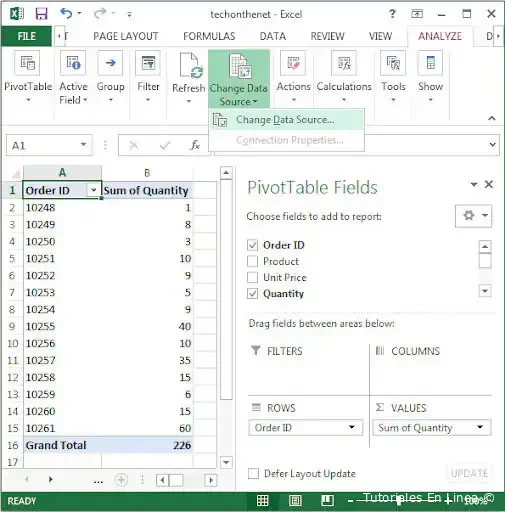The width and height of the screenshot is (505, 512).
Task: Expand Sum of Quantity values dropdown
Action: click(480, 427)
